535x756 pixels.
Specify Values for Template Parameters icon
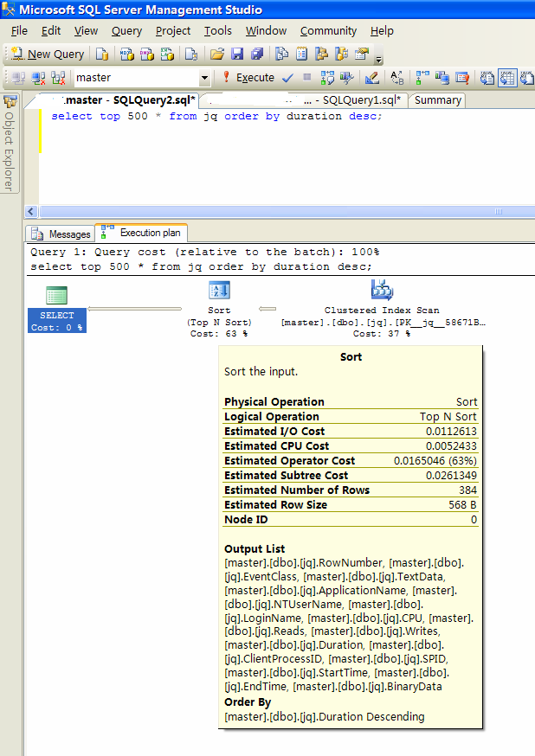point(397,78)
